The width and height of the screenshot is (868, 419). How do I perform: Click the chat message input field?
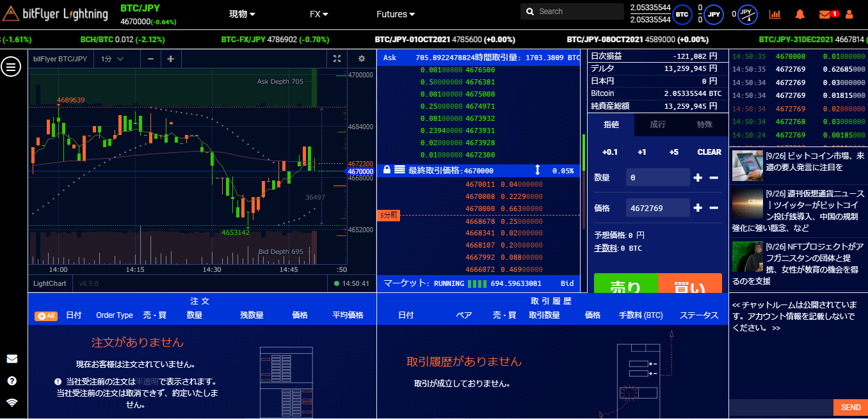[x=781, y=407]
